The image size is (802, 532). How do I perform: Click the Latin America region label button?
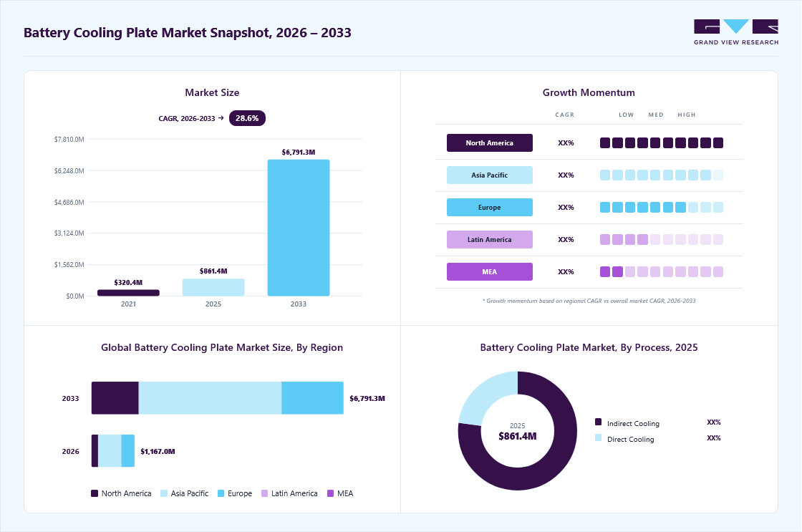(x=490, y=239)
